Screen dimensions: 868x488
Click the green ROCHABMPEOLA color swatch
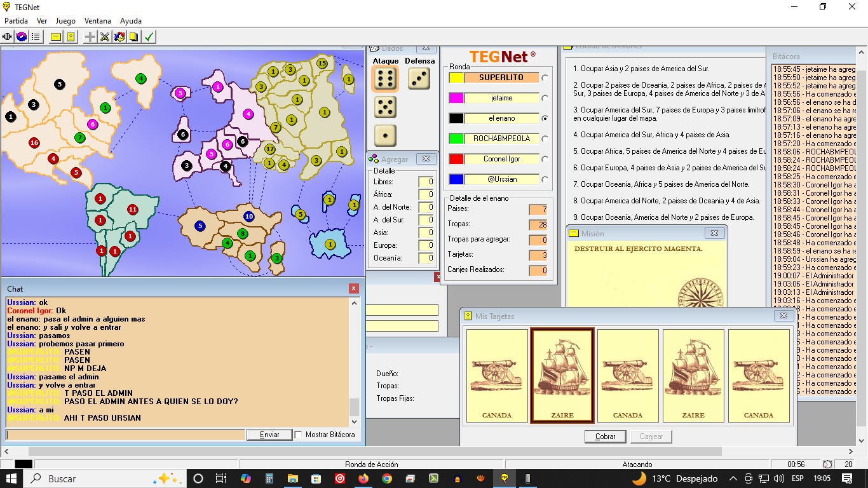pyautogui.click(x=456, y=139)
